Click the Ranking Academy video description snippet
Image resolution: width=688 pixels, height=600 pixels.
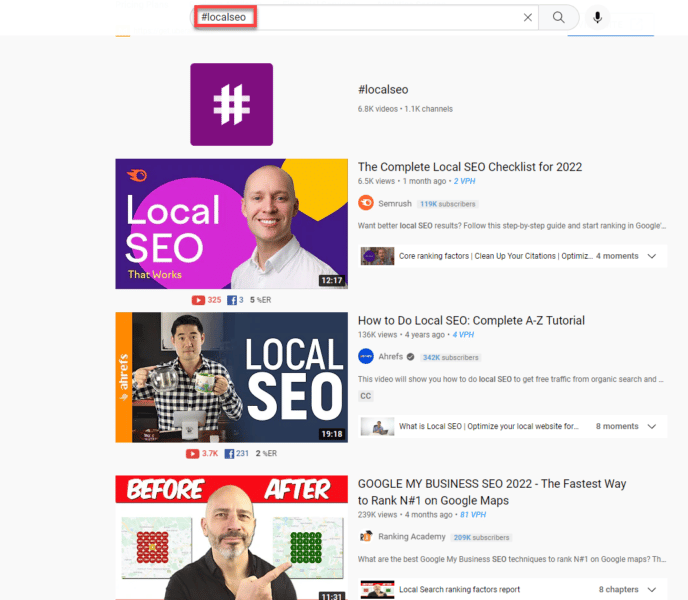512,559
